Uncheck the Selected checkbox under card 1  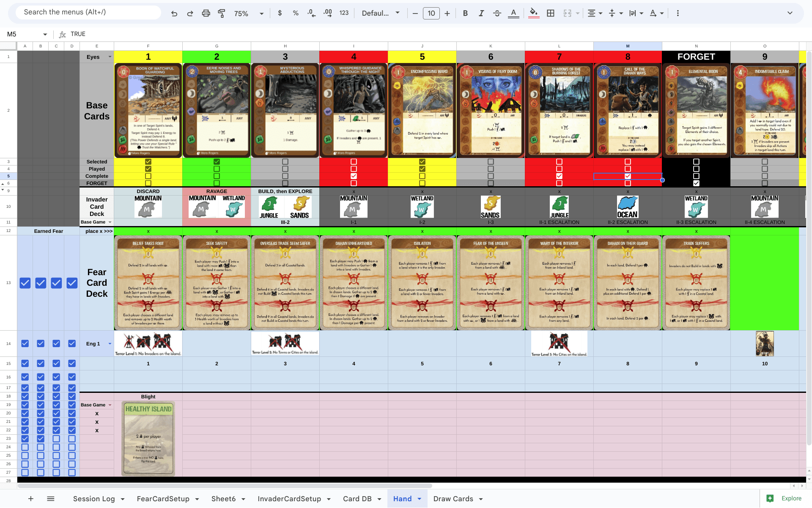(148, 161)
